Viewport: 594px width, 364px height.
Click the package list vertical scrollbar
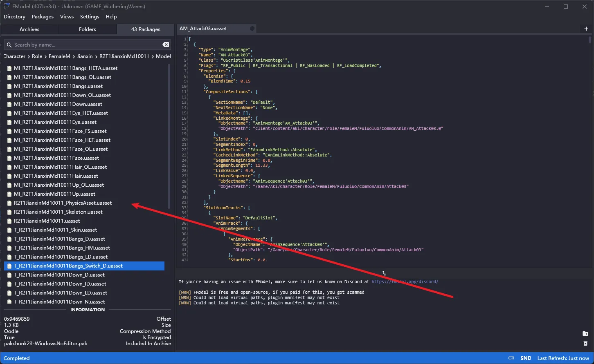tap(169, 135)
